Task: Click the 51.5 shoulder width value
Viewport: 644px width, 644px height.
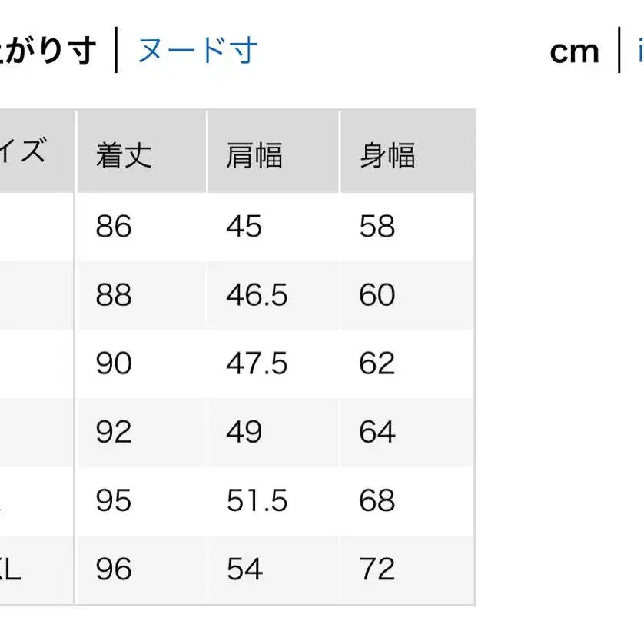Action: click(257, 500)
